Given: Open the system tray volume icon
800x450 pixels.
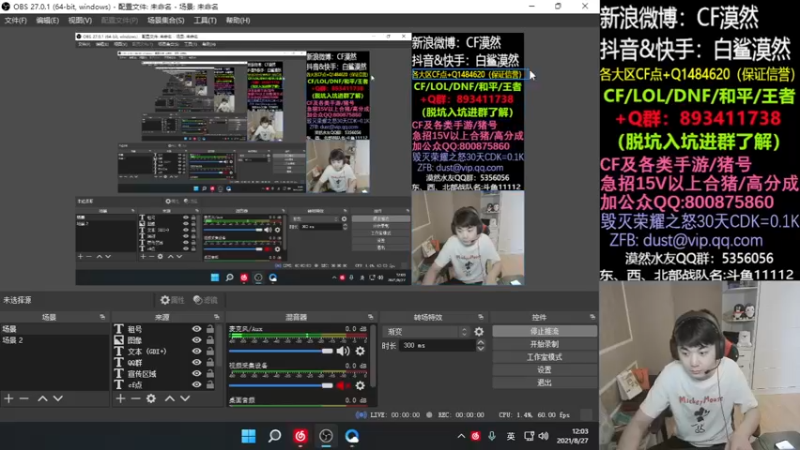Looking at the screenshot, I should [x=544, y=436].
